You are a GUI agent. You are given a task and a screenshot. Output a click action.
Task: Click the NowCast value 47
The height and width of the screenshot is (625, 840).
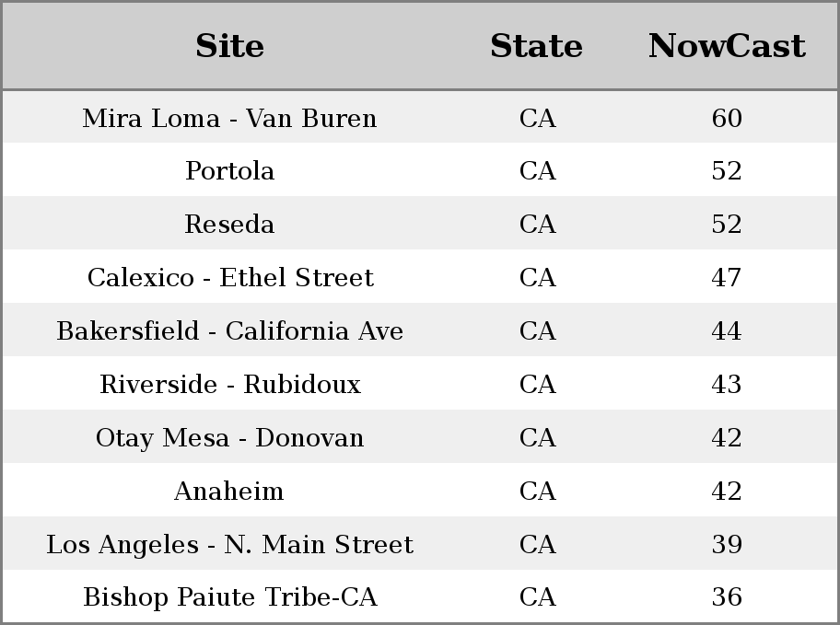point(727,277)
